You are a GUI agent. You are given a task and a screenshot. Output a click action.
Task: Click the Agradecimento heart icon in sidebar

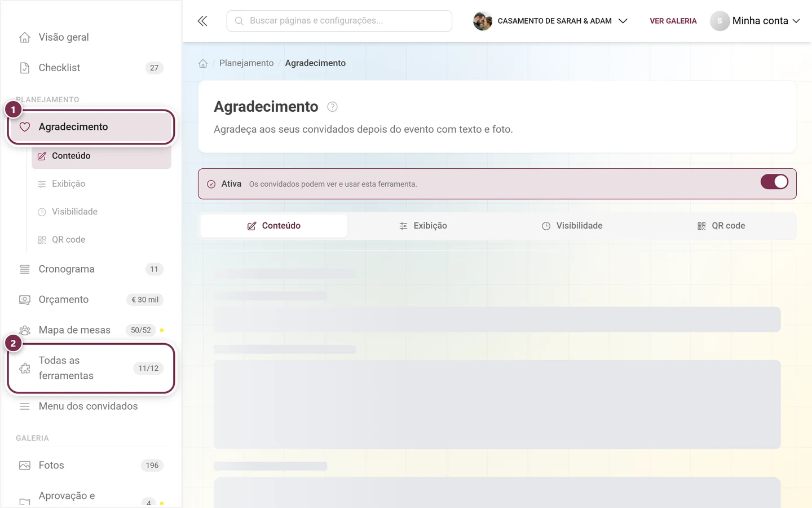click(x=25, y=127)
